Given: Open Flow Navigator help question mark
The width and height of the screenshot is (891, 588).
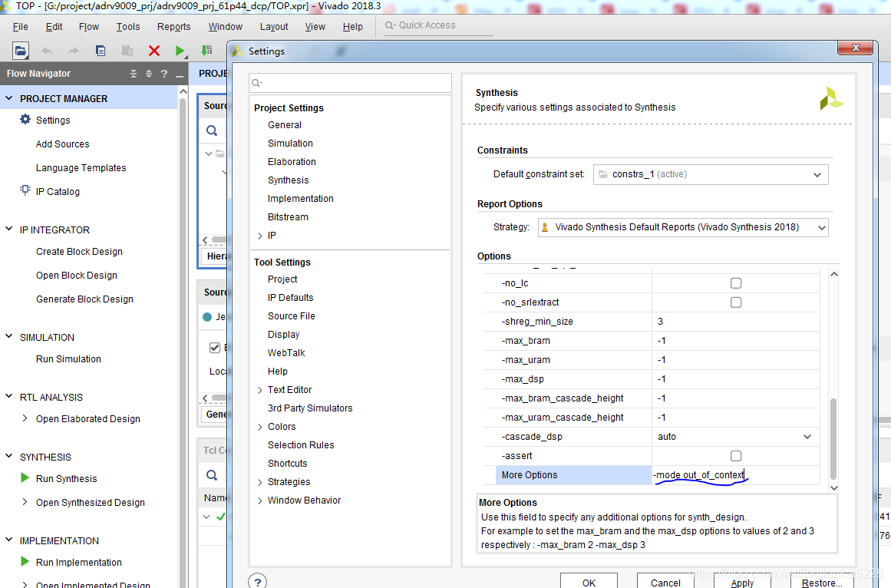Looking at the screenshot, I should point(164,74).
